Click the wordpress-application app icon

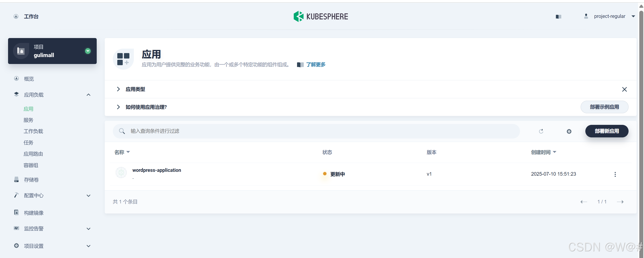(121, 173)
